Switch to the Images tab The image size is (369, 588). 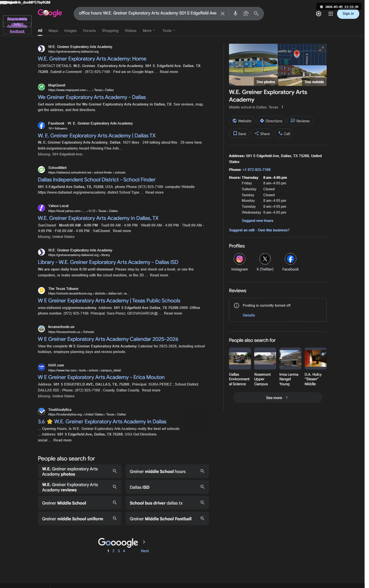[70, 31]
